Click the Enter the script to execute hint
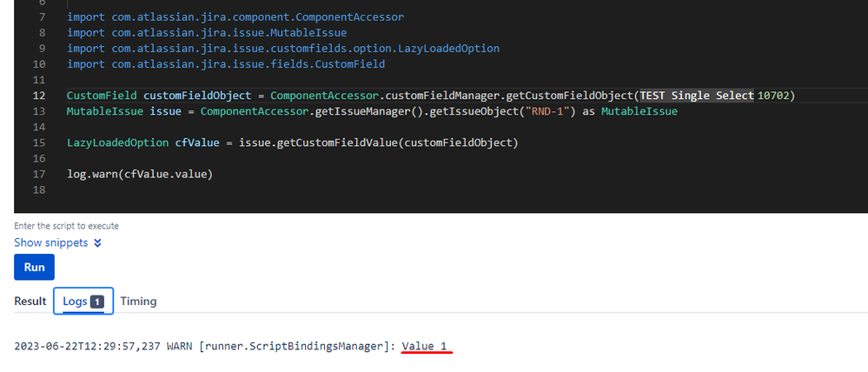868x372 pixels. (66, 226)
